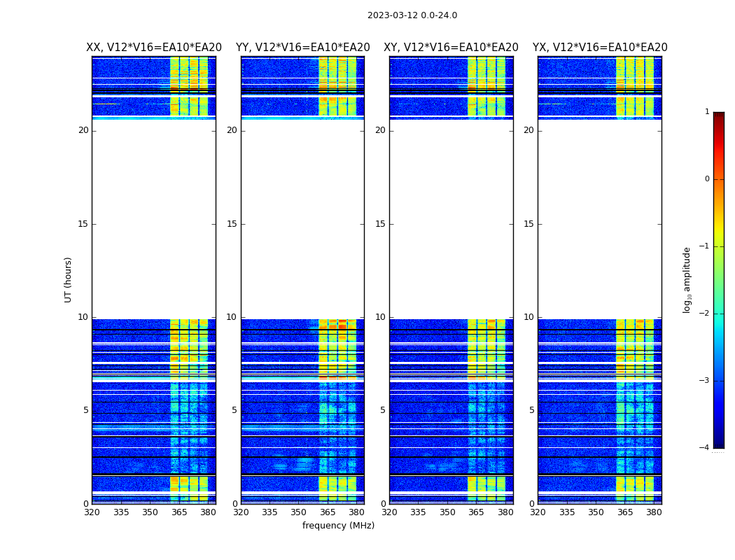
Task: Click the 320 MHz tick label under YX panel
Action: (x=538, y=512)
